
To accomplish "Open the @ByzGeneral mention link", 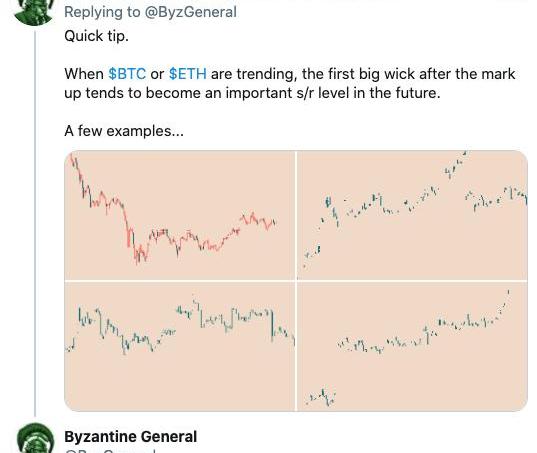I will coord(190,12).
